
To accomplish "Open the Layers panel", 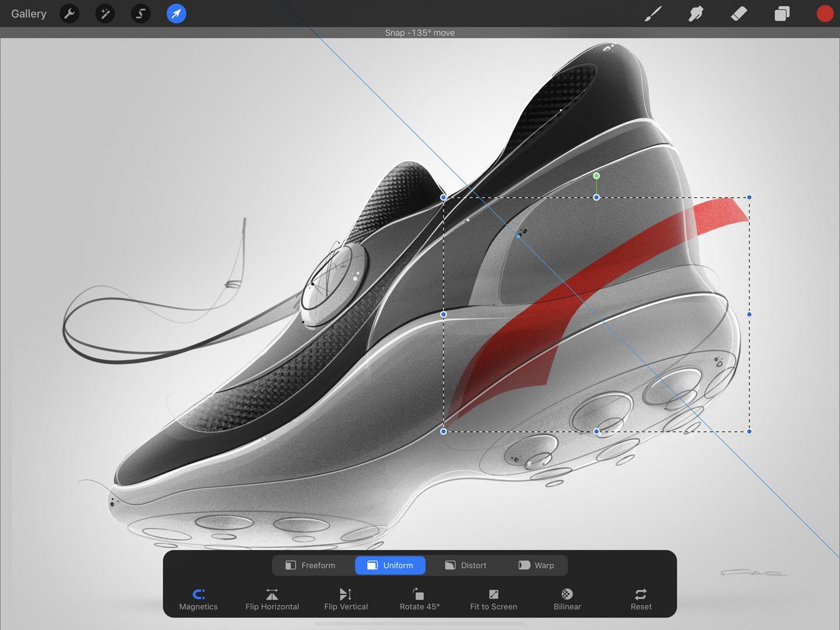I will point(781,13).
